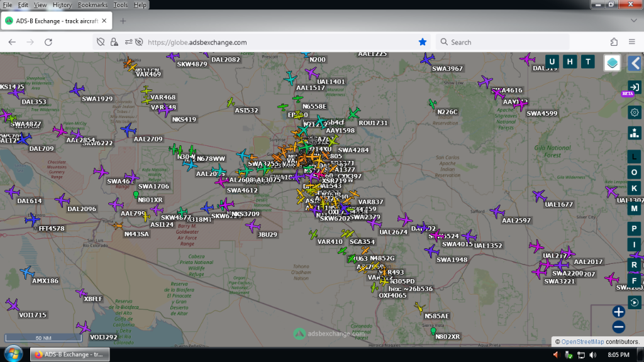Open the replay history icon
Screen dimensions: 644x362
[x=634, y=302]
